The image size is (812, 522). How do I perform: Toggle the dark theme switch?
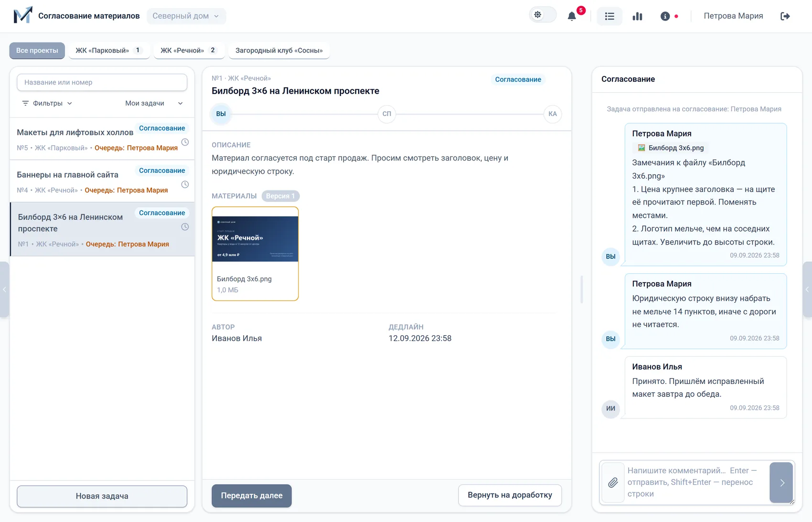pyautogui.click(x=543, y=15)
